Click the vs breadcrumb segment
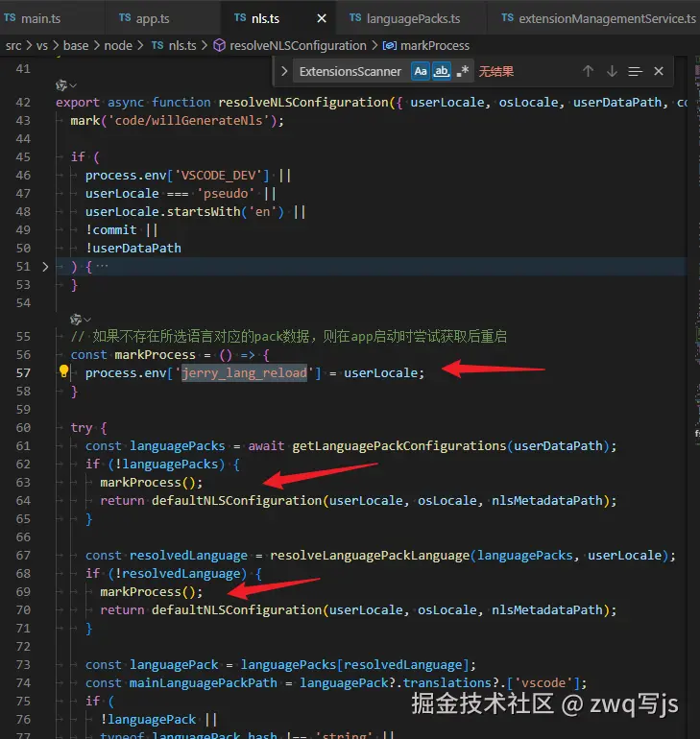 tap(42, 46)
